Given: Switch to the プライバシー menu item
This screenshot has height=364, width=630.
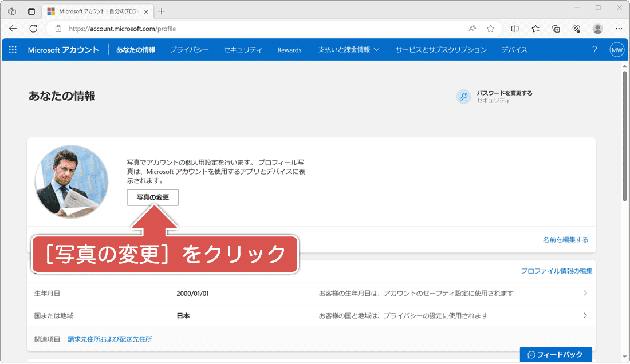Looking at the screenshot, I should click(189, 50).
